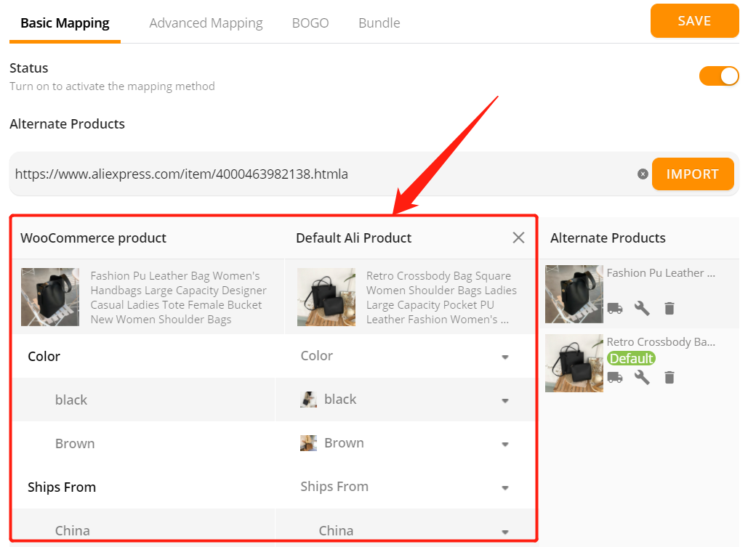Click 'Fashion Pu Leather ...' alternate product name
756x547 pixels.
tap(661, 273)
